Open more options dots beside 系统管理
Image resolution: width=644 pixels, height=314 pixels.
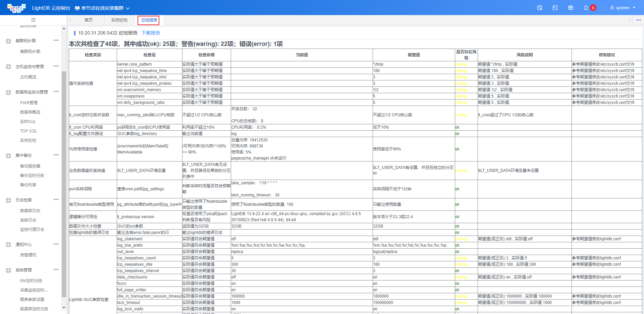point(56,269)
